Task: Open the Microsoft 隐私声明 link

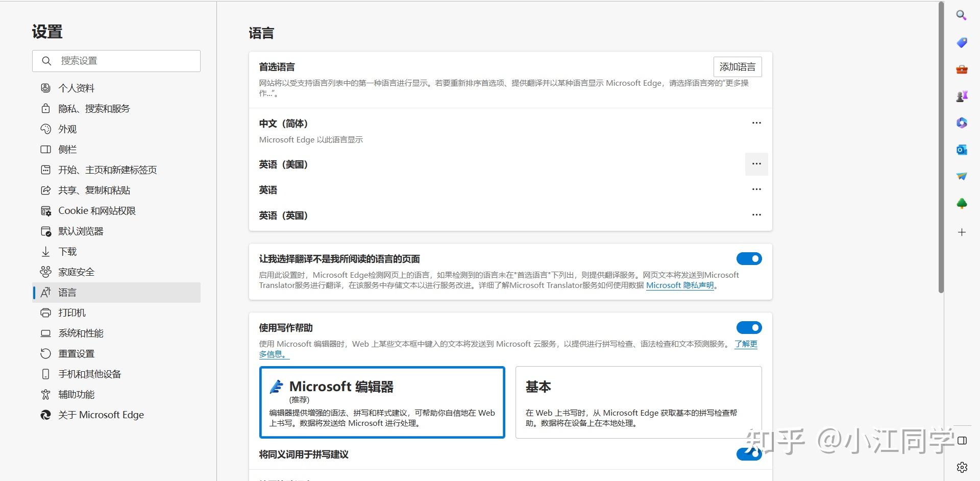Action: [x=680, y=285]
